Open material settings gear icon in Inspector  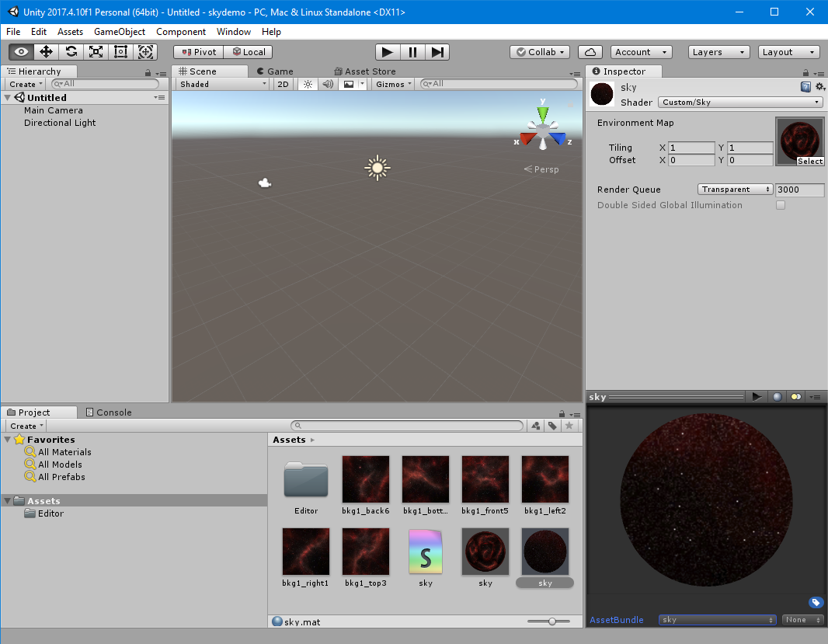pyautogui.click(x=820, y=87)
